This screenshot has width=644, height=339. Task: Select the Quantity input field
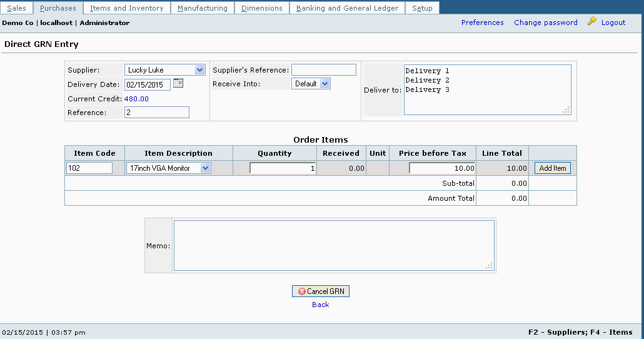point(282,168)
